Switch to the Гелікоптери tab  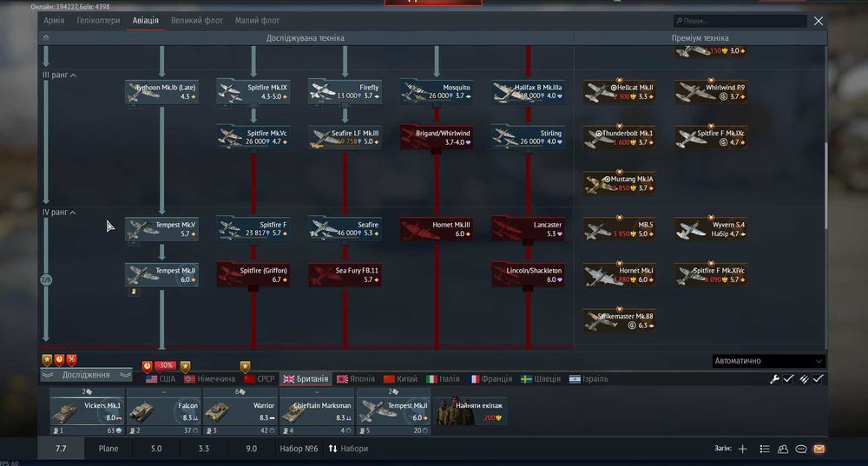click(x=98, y=21)
